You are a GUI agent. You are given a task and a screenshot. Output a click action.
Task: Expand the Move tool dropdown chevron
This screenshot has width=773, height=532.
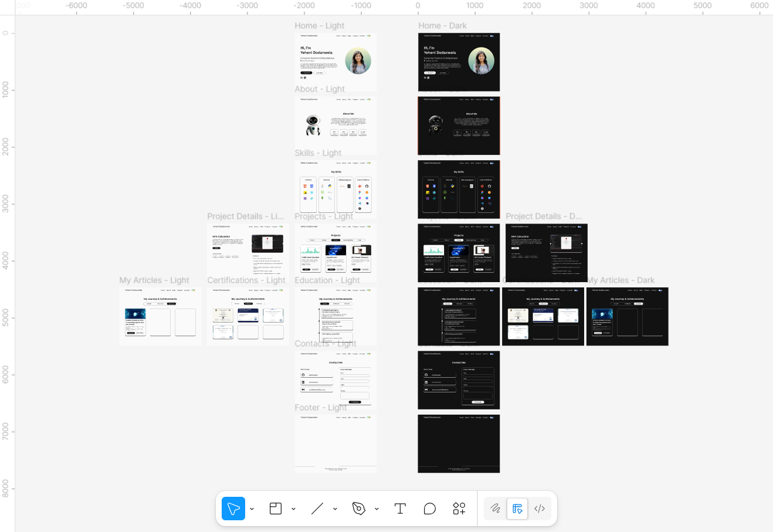(252, 509)
